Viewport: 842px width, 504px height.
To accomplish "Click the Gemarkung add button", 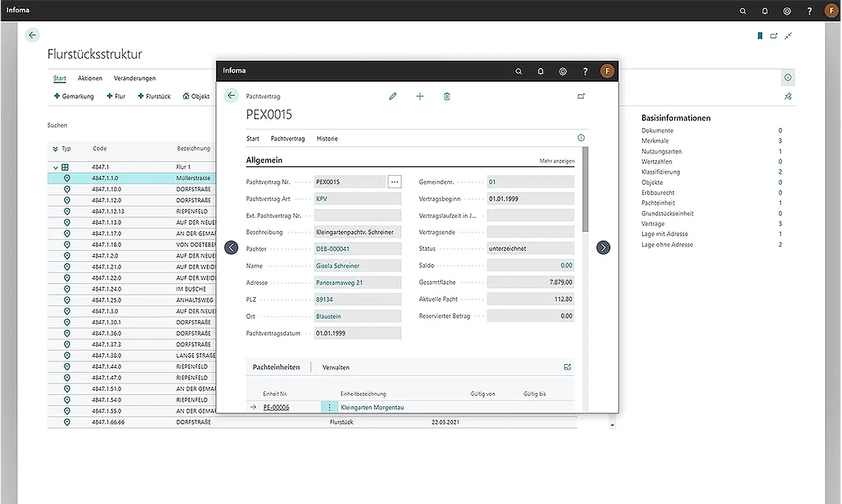I will [x=74, y=97].
